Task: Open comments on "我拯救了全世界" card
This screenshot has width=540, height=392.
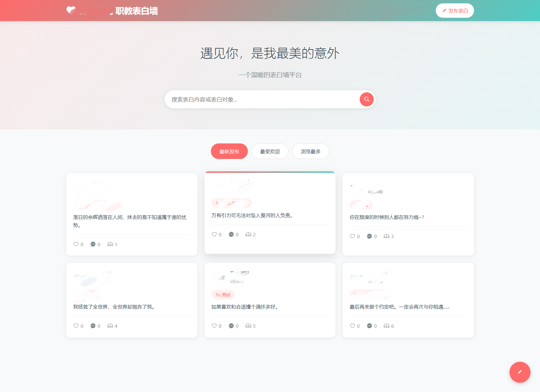Action: 93,326
